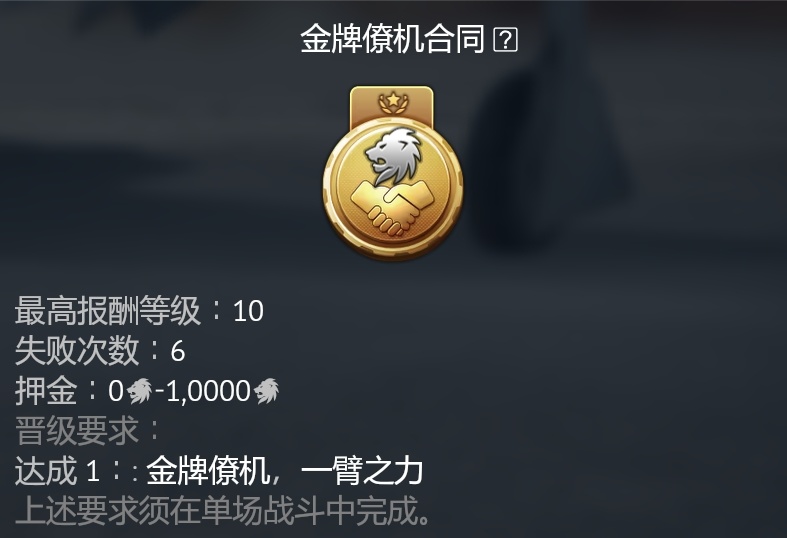
Task: Click the deposit minimum value 0
Action: (115, 391)
